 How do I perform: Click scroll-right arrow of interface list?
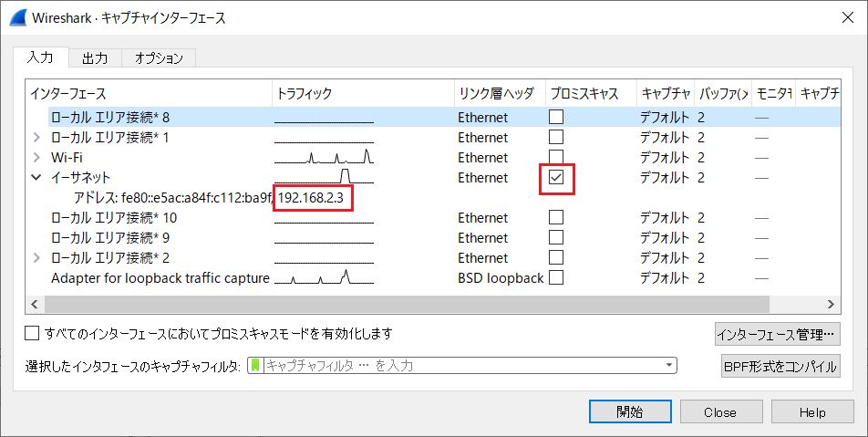[x=831, y=304]
